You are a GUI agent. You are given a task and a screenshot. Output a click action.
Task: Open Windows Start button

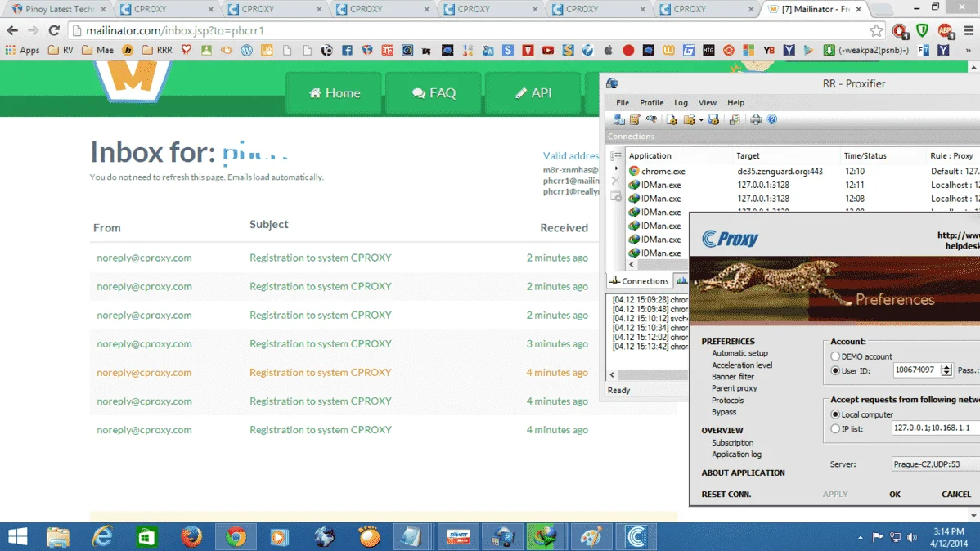(x=17, y=536)
